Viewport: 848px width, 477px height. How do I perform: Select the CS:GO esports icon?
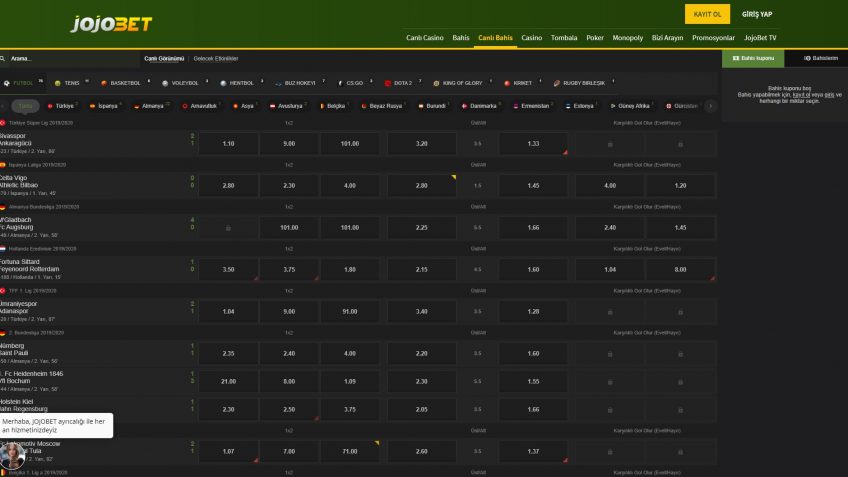[340, 83]
